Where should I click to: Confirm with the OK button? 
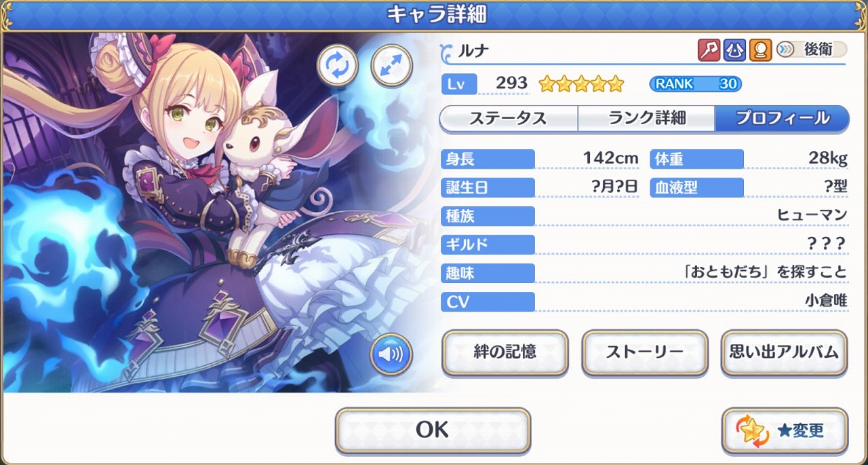pyautogui.click(x=433, y=430)
